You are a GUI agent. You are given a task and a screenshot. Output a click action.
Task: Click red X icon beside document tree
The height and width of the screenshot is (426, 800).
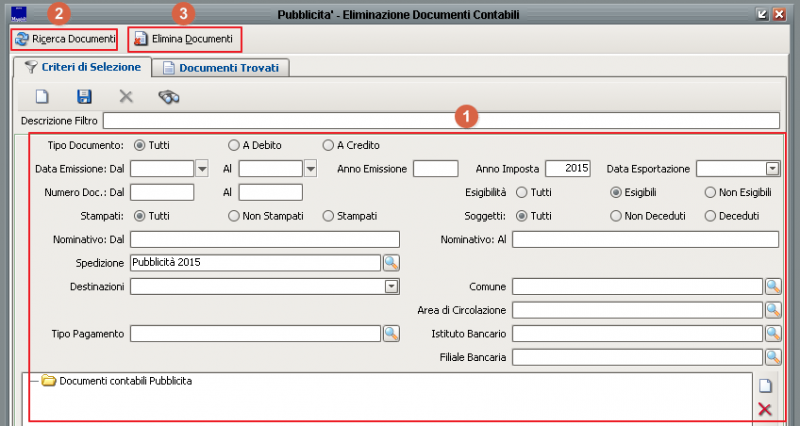pos(765,408)
